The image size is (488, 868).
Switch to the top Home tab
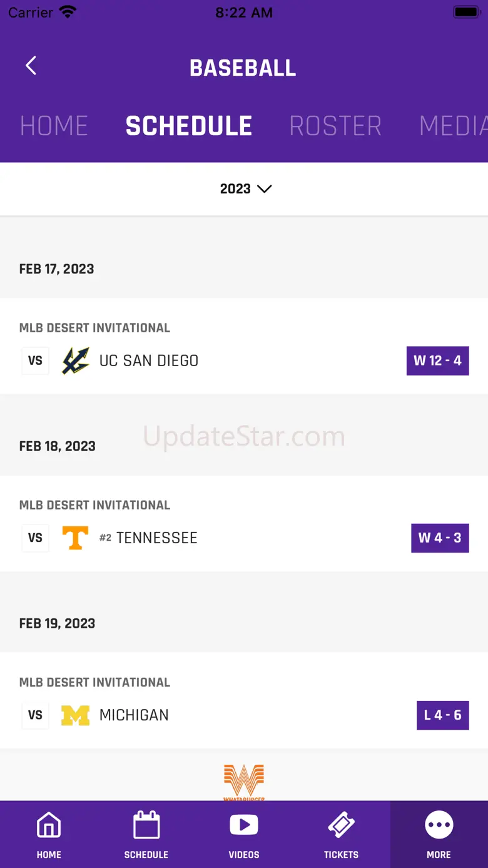tap(54, 126)
